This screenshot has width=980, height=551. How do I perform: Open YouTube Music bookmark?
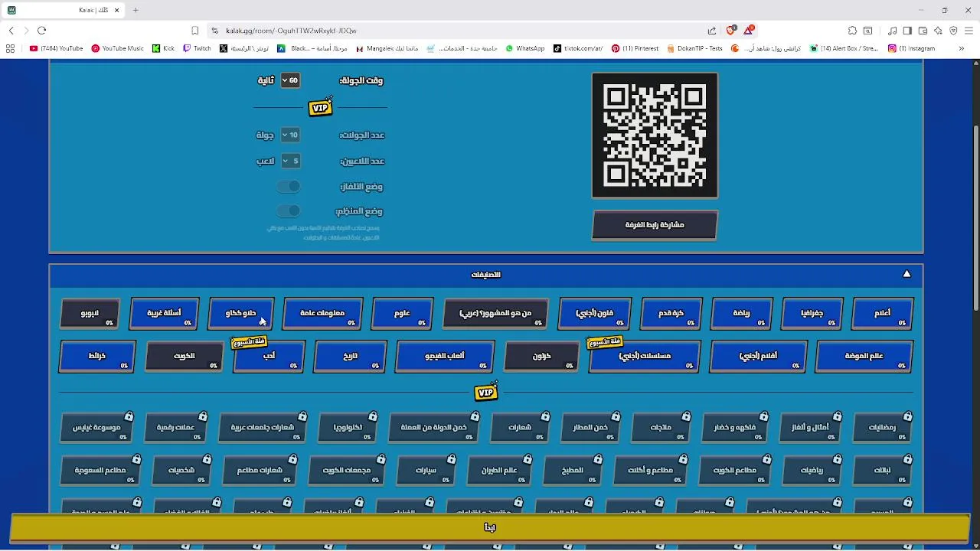click(x=117, y=48)
